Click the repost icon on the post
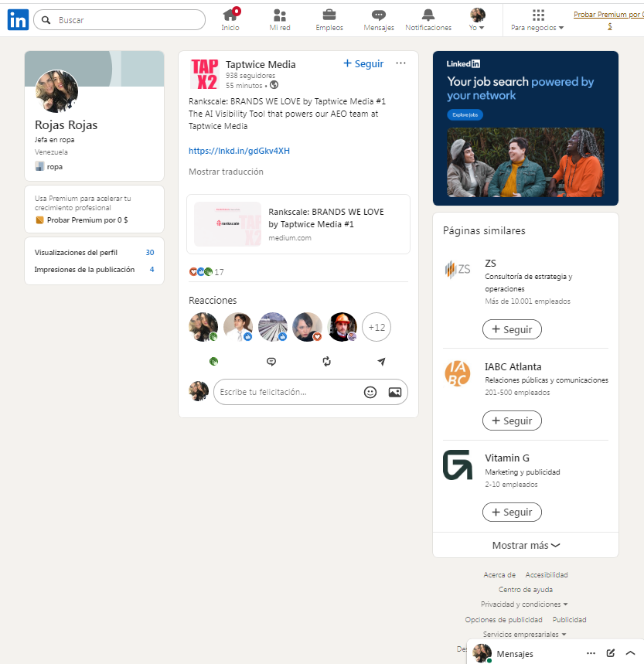The image size is (644, 664). 326,361
